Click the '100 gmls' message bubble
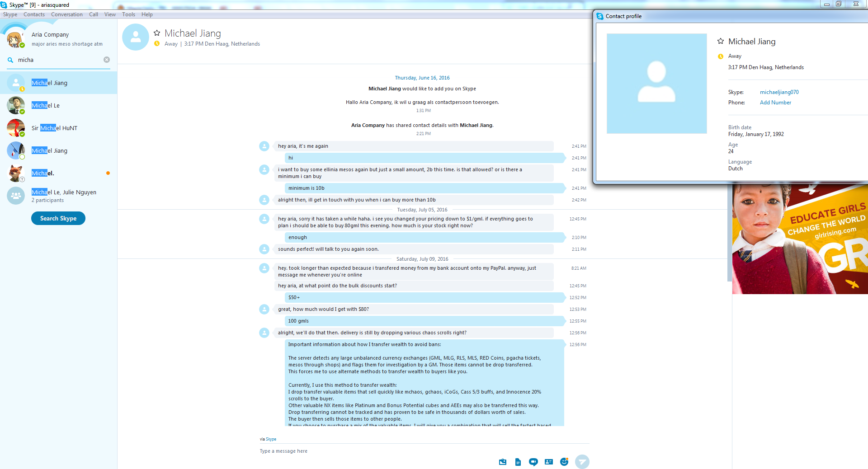 click(425, 321)
